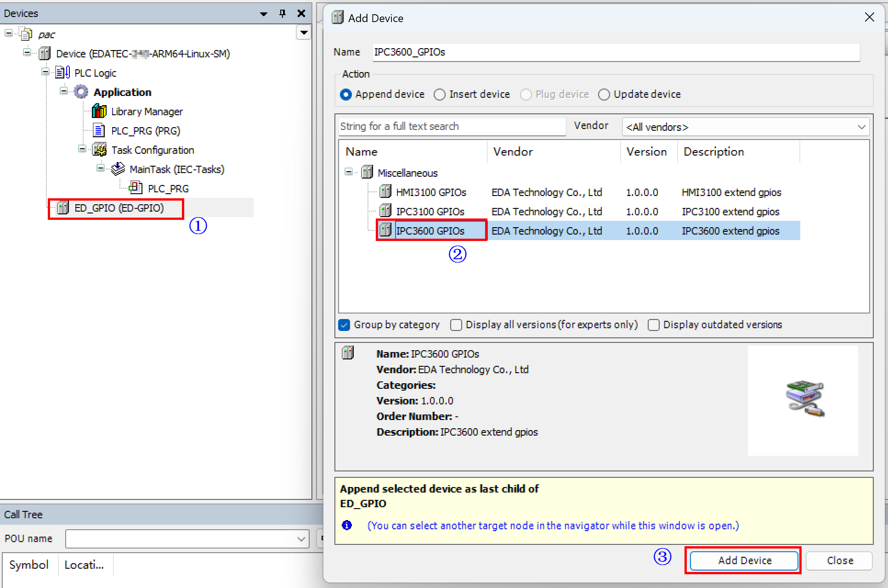
Task: Select IPC3100 GPIOs row in list
Action: 430,212
